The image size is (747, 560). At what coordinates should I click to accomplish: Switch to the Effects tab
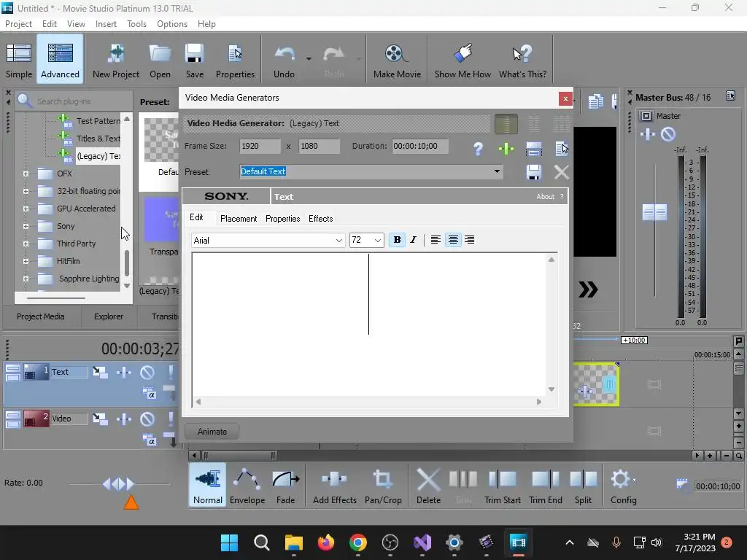coord(321,219)
